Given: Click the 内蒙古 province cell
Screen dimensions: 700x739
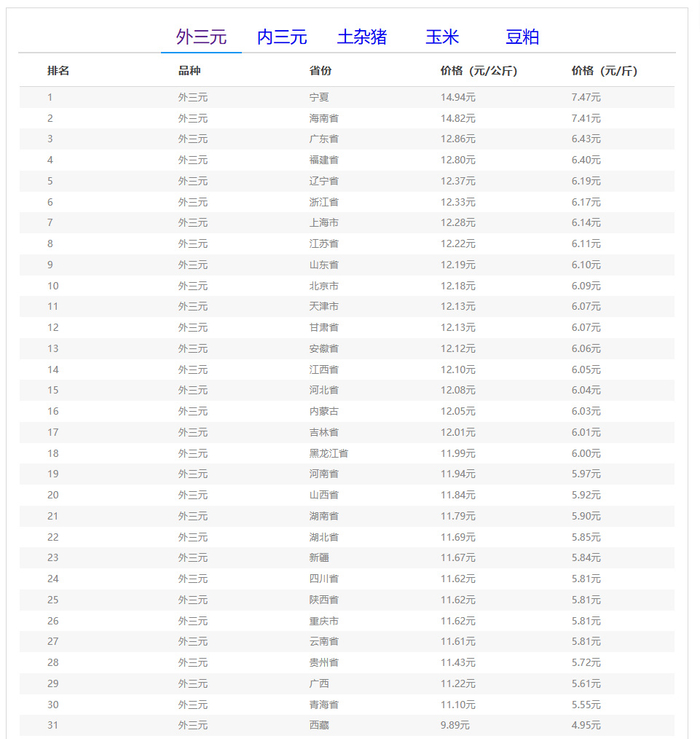Looking at the screenshot, I should click(324, 411).
